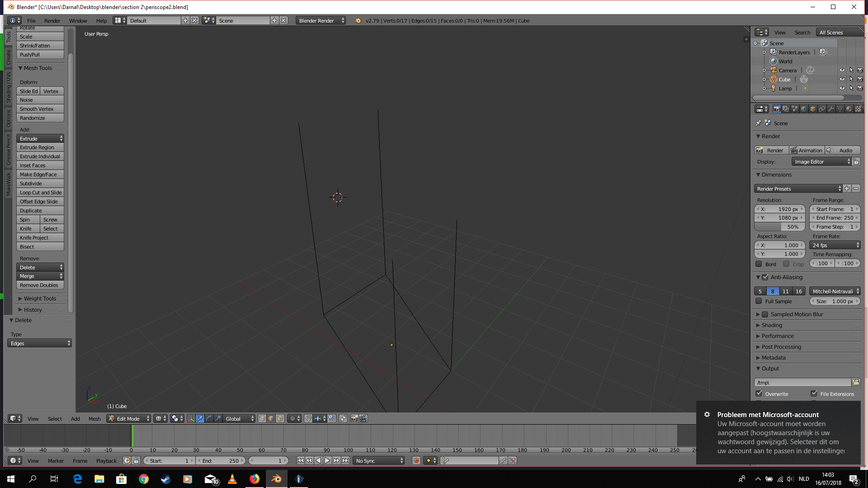The height and width of the screenshot is (488, 868).
Task: Open the Mesh Data properties tab
Action: click(x=840, y=109)
